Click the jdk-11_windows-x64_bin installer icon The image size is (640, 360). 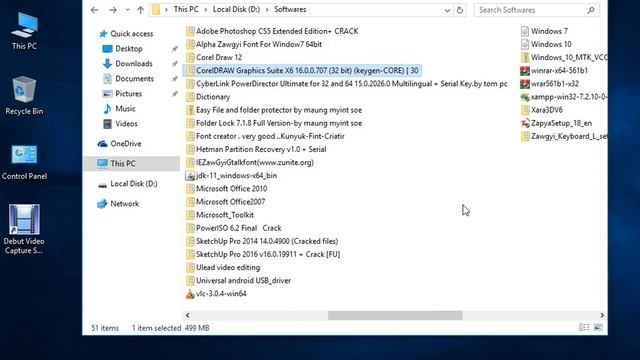(x=190, y=176)
